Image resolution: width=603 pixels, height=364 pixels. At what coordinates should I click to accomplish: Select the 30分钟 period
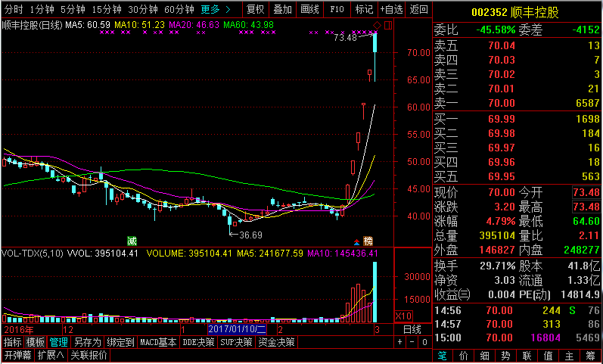[143, 9]
